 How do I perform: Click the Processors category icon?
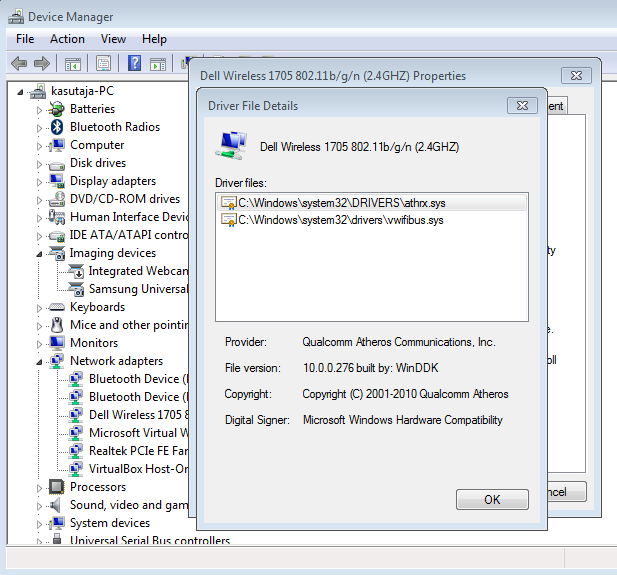57,487
